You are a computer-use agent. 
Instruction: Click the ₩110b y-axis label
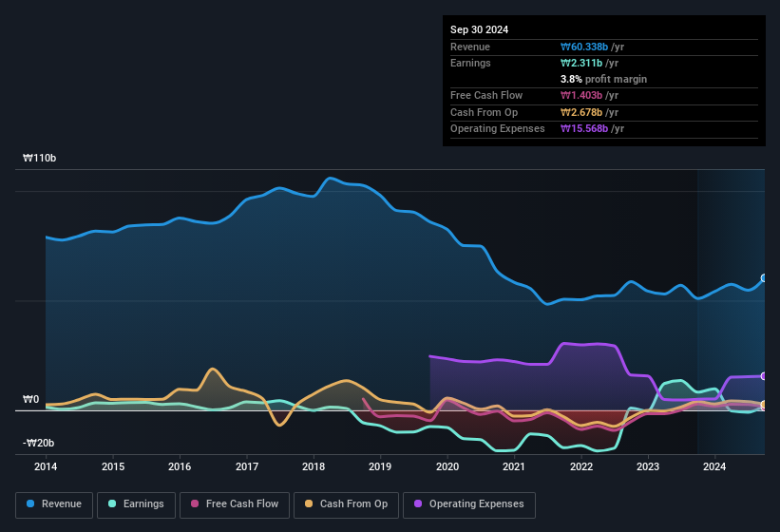click(x=39, y=158)
